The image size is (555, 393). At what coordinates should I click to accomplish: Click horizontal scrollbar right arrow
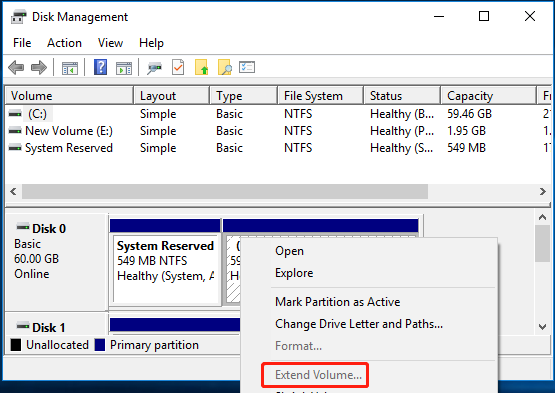pos(543,192)
